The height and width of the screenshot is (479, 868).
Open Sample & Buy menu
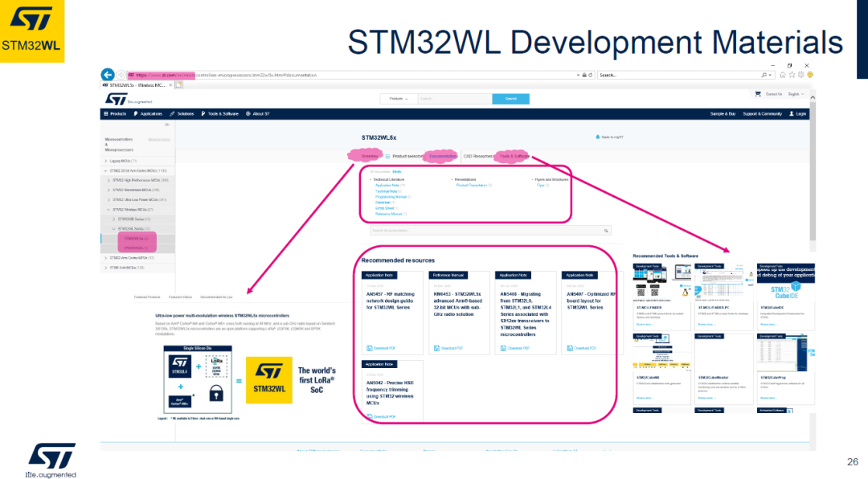(x=723, y=113)
